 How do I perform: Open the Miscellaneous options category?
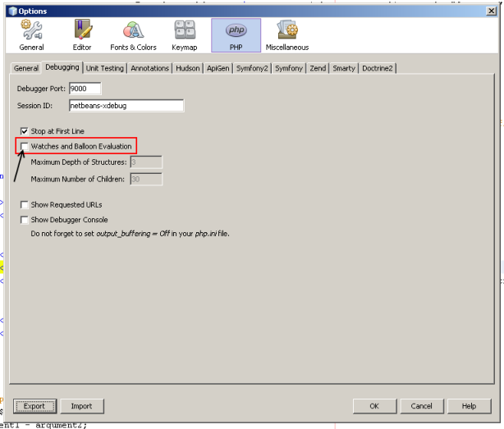[287, 35]
